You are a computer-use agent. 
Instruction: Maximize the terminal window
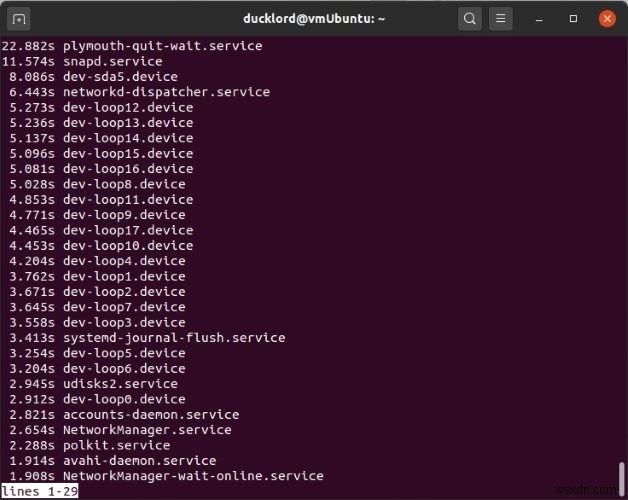(x=573, y=18)
